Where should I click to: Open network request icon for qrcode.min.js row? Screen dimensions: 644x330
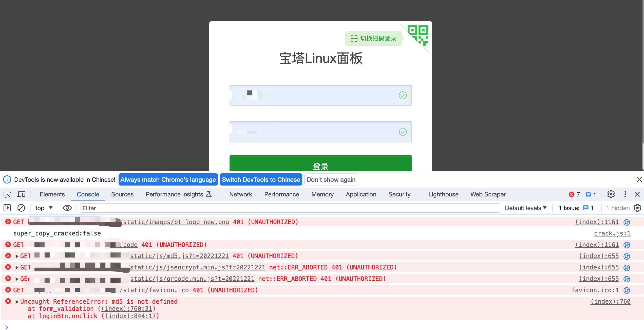[x=627, y=279]
